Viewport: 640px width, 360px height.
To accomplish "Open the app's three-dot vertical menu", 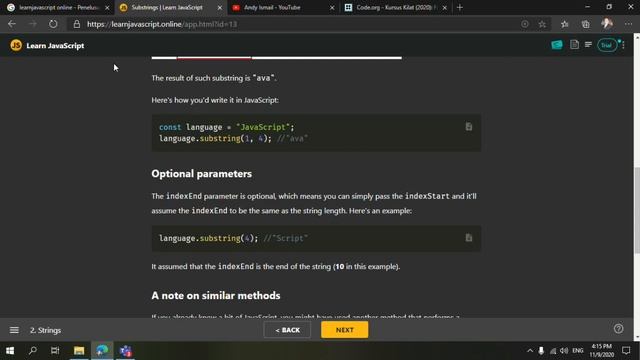I will 623,45.
